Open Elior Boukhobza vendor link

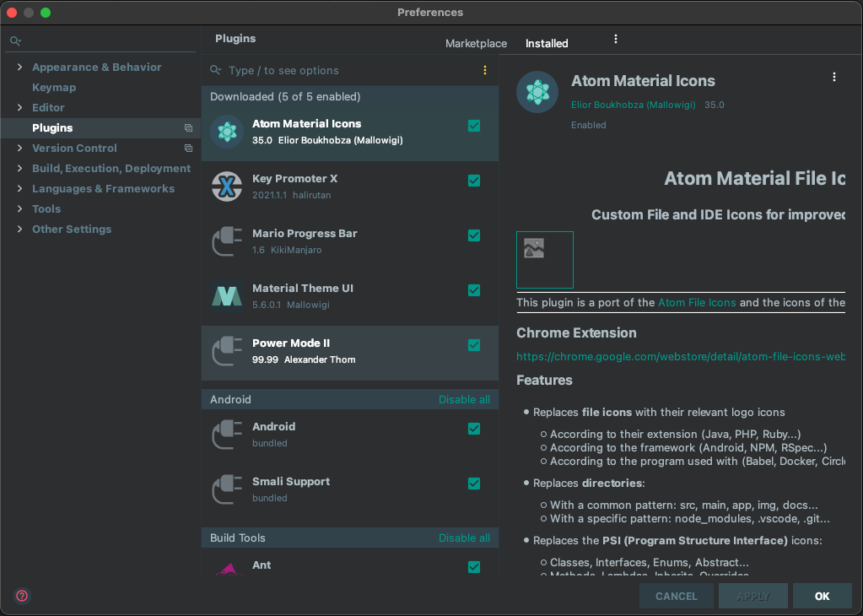(x=633, y=105)
